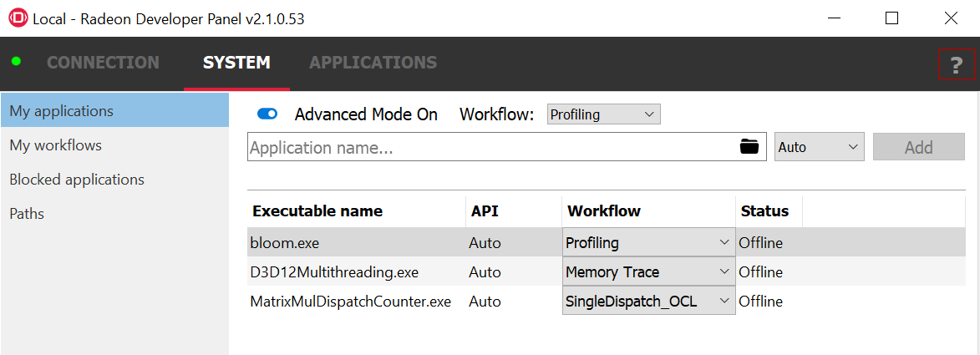
Task: Sort by the Executable name column header
Action: coord(317,211)
